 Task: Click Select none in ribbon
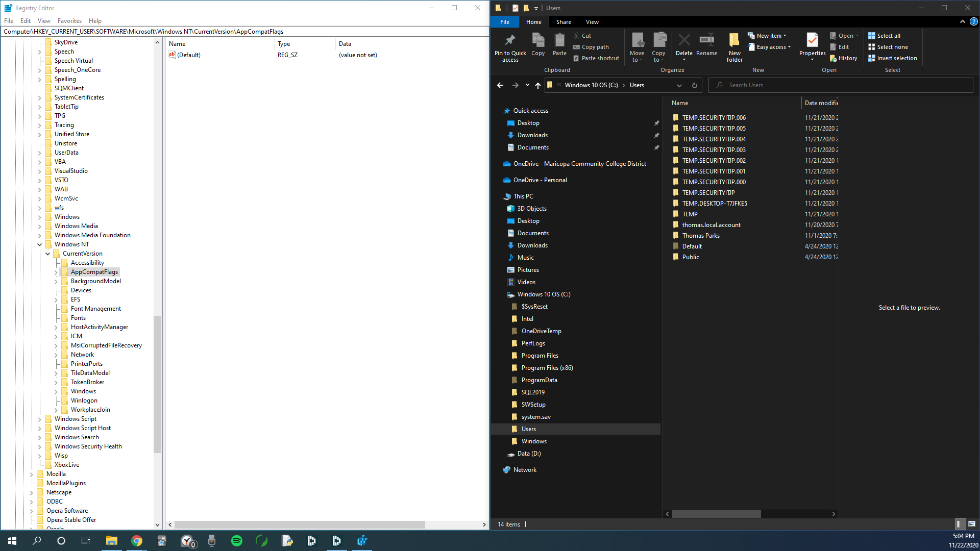888,47
